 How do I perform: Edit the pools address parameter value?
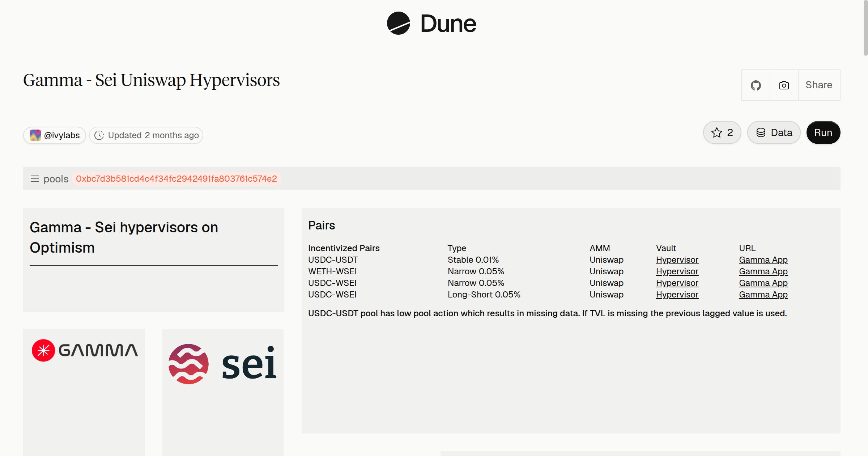176,179
